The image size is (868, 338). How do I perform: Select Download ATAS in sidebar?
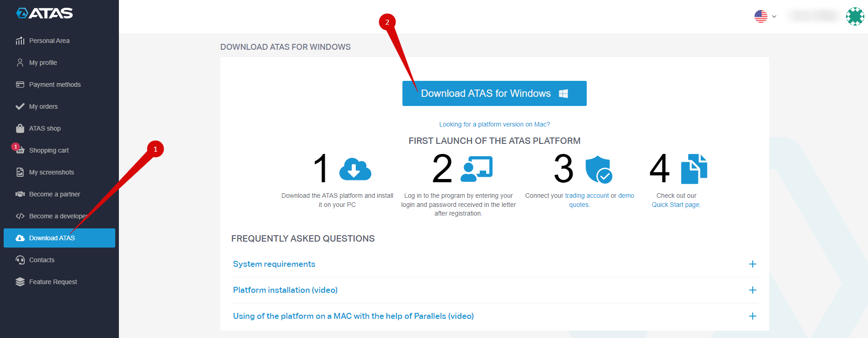[59, 238]
